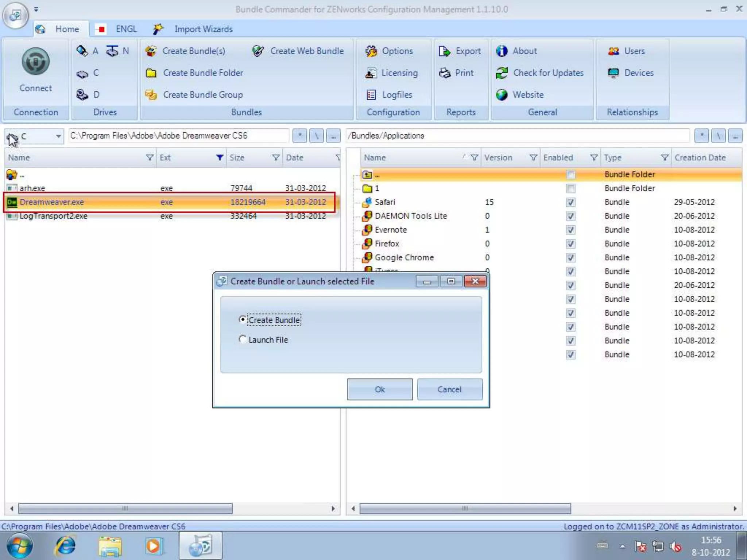This screenshot has width=747, height=560.
Task: Click the Export reports icon
Action: (445, 51)
